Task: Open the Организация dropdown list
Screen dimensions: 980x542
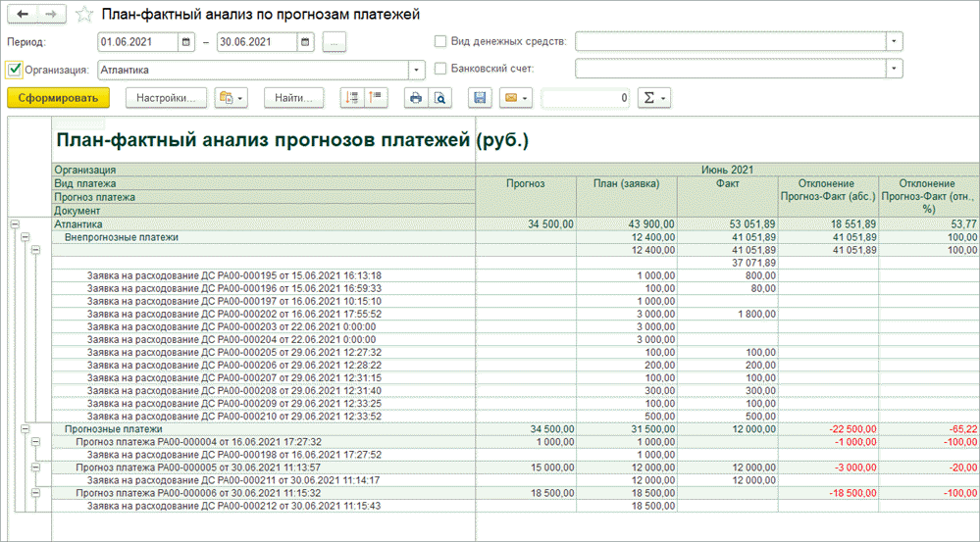Action: pyautogui.click(x=416, y=70)
